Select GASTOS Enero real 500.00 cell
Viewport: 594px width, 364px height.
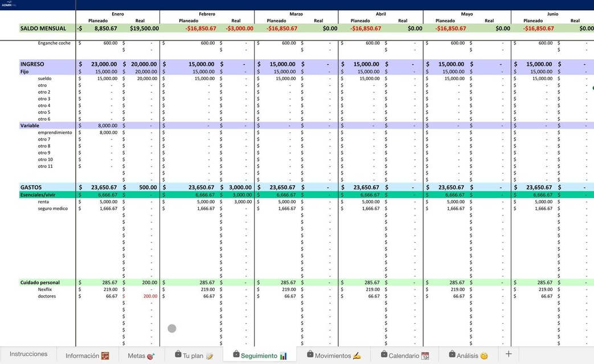click(148, 187)
